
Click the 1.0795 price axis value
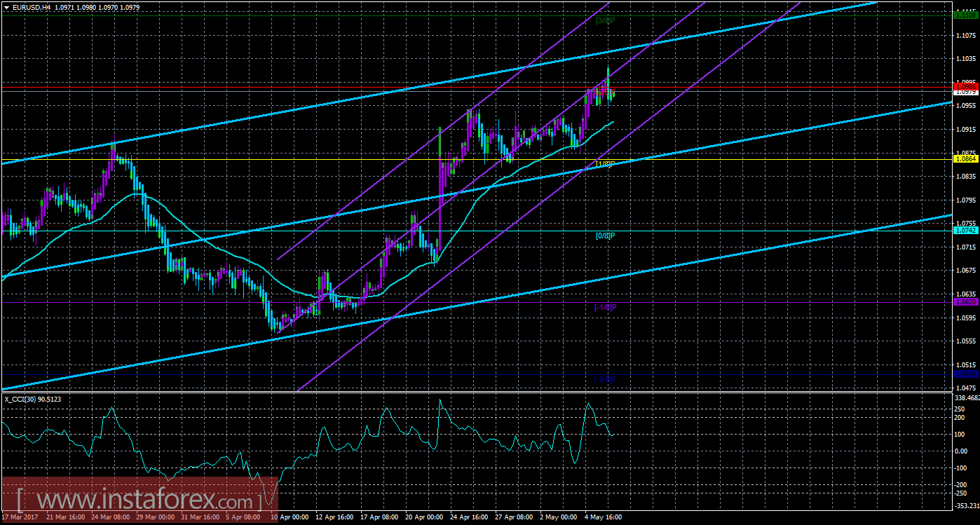(x=965, y=200)
